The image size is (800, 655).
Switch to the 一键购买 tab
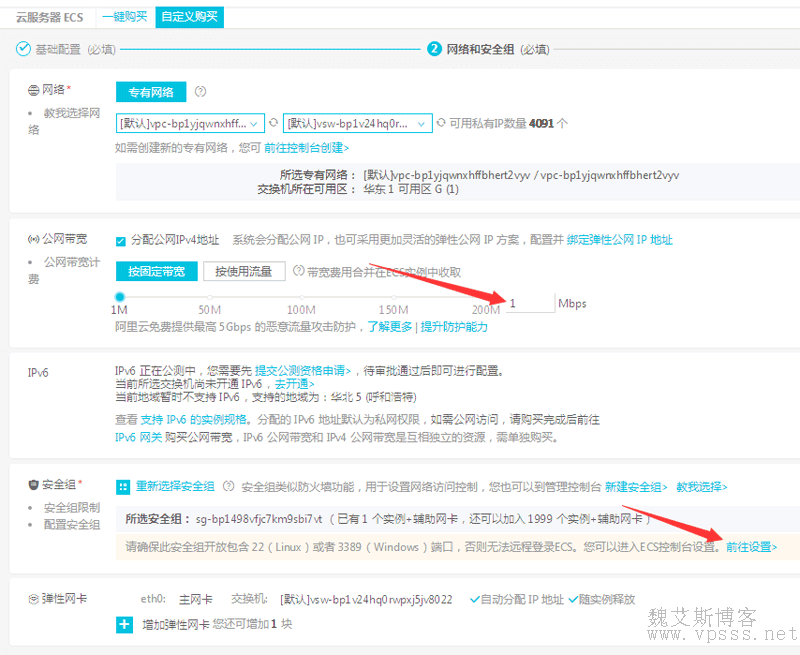click(126, 16)
